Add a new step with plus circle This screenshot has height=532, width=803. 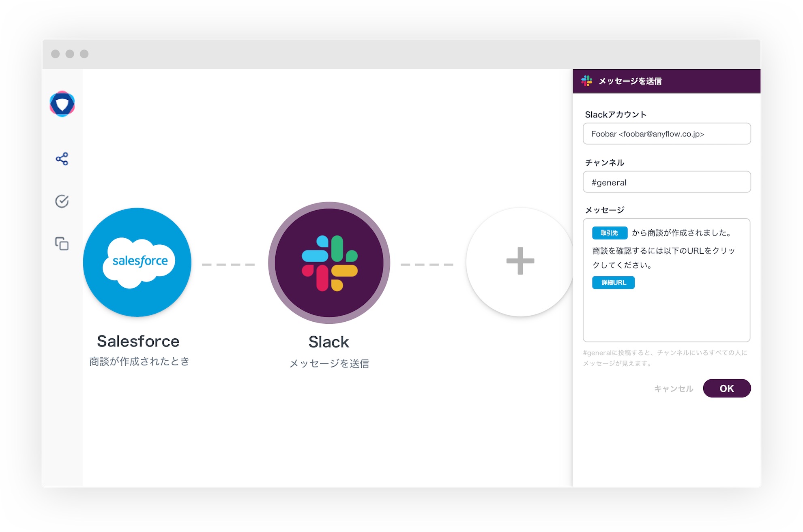(520, 261)
